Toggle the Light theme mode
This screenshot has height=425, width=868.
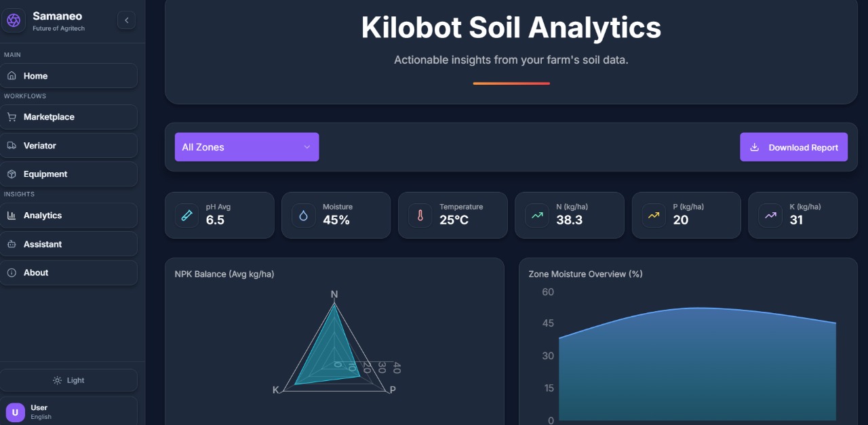point(68,380)
